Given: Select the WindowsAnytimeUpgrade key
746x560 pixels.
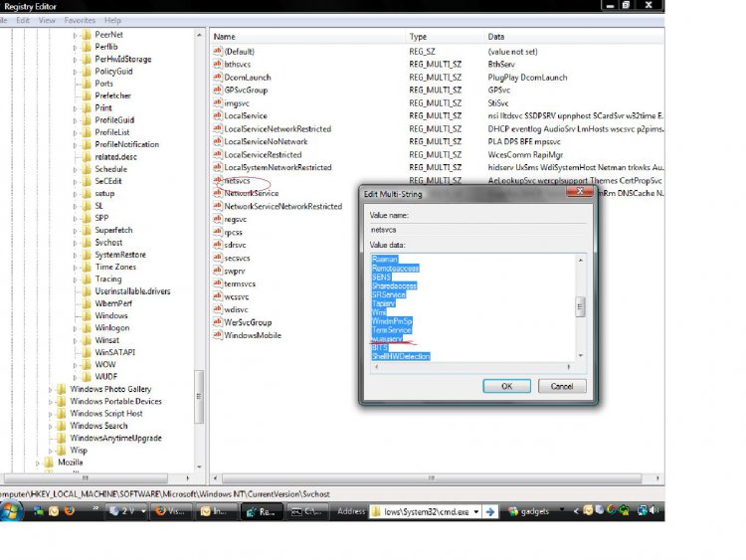Looking at the screenshot, I should click(116, 438).
